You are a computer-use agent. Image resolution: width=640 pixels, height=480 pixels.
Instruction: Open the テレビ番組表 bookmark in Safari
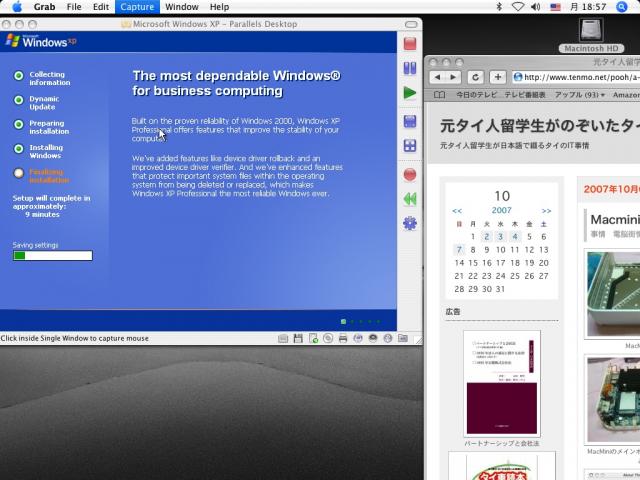pyautogui.click(x=525, y=95)
